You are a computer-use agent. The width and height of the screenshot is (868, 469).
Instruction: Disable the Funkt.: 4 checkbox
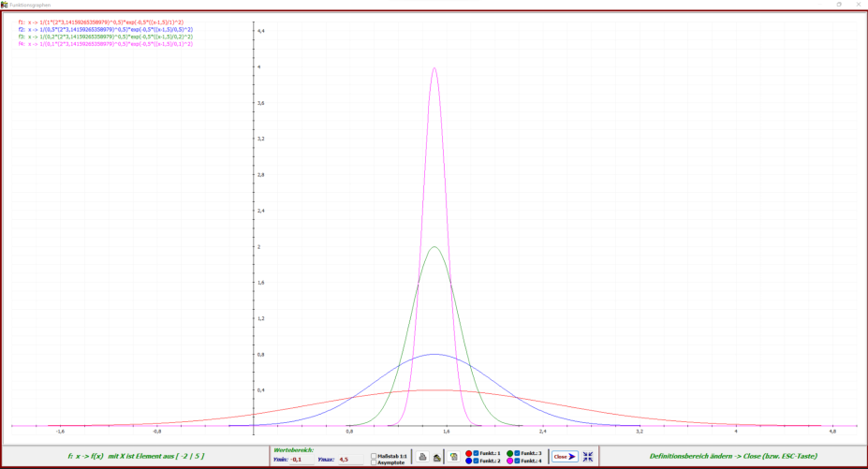pos(517,462)
